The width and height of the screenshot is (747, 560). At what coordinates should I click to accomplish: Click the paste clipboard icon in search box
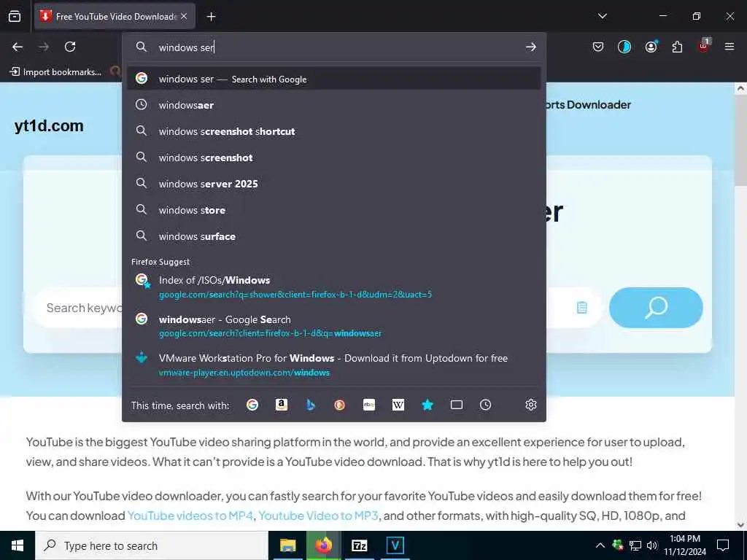click(581, 308)
